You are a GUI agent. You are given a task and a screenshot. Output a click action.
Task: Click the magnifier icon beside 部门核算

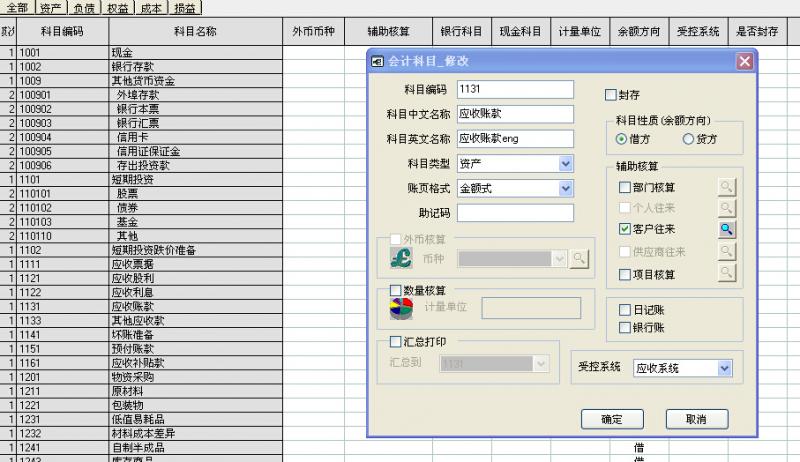[x=727, y=187]
